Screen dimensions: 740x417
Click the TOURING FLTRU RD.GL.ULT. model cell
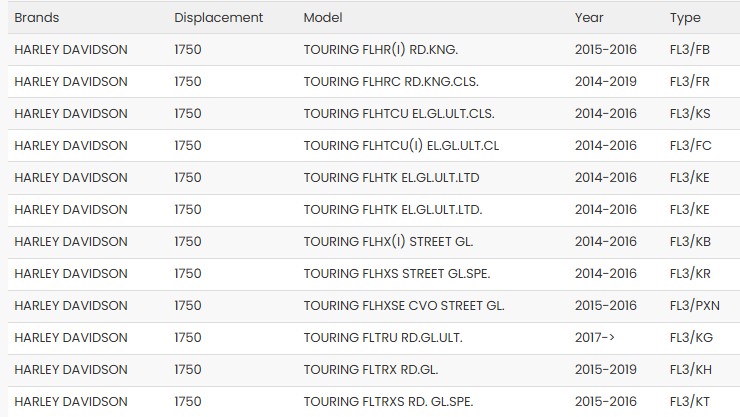pos(383,338)
